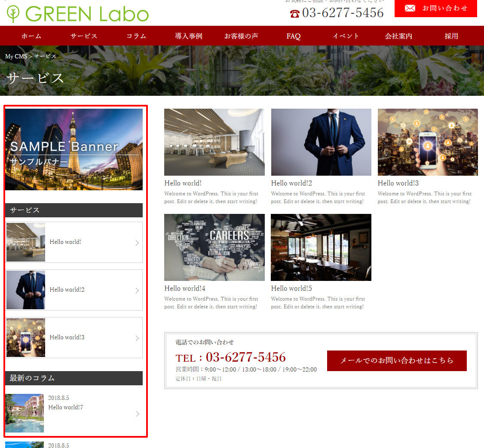Click the chevron on sidebar Hello world!3
Image resolution: width=484 pixels, height=448 pixels.
[138, 338]
